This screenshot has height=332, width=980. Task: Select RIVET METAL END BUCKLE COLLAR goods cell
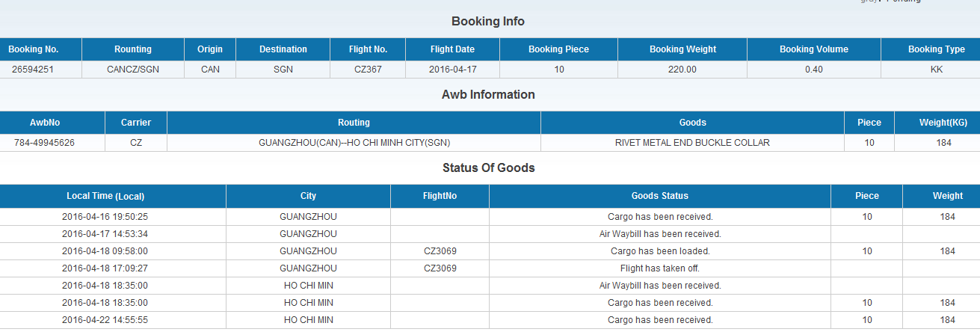(x=692, y=142)
